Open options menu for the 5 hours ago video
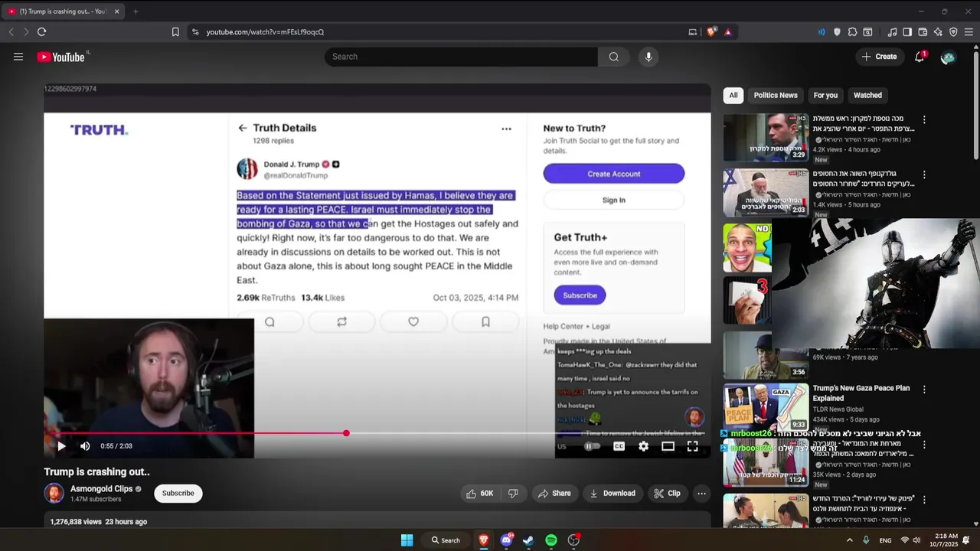 924,175
